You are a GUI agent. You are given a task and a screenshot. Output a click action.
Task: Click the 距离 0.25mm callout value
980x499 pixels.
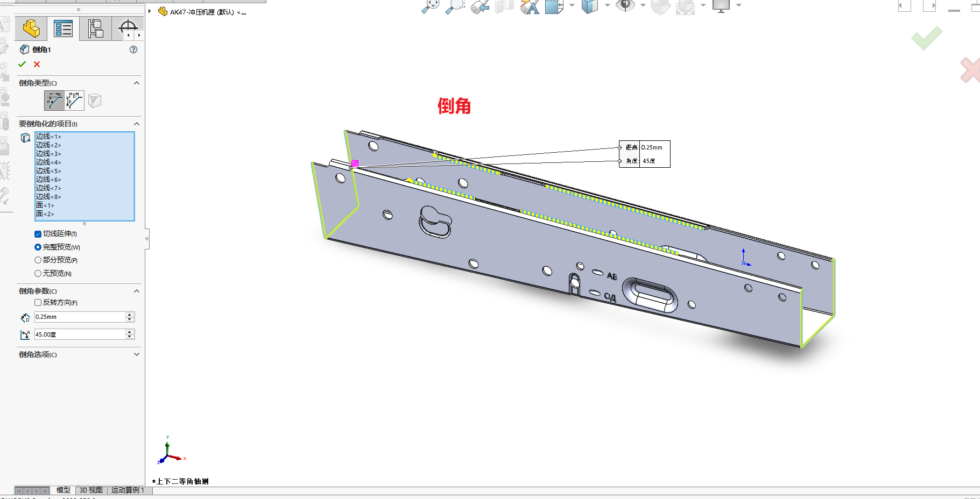[x=652, y=147]
